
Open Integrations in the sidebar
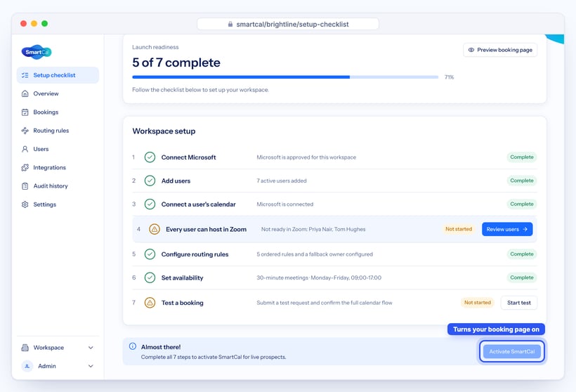coord(58,167)
